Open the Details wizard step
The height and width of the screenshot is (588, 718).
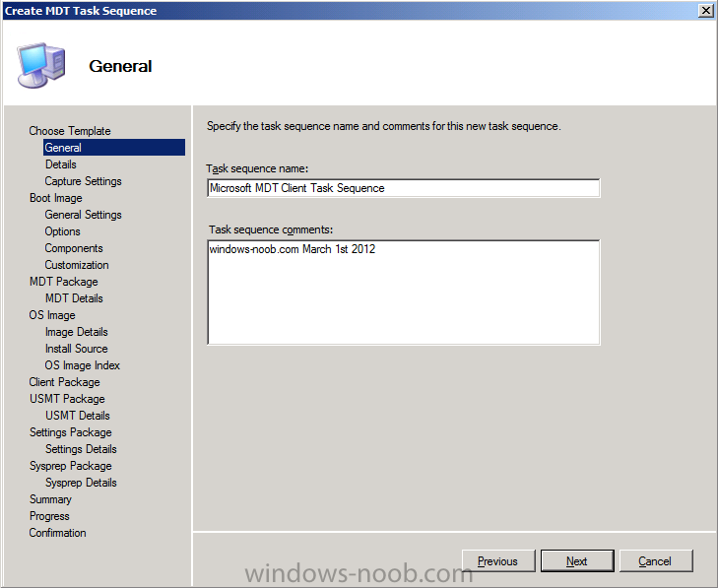click(61, 164)
